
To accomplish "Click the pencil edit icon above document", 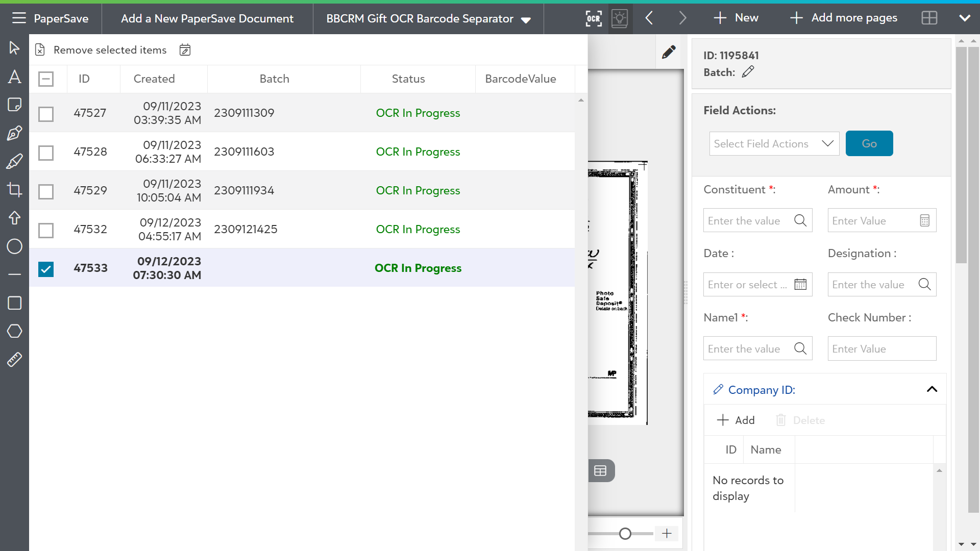I will [x=669, y=52].
